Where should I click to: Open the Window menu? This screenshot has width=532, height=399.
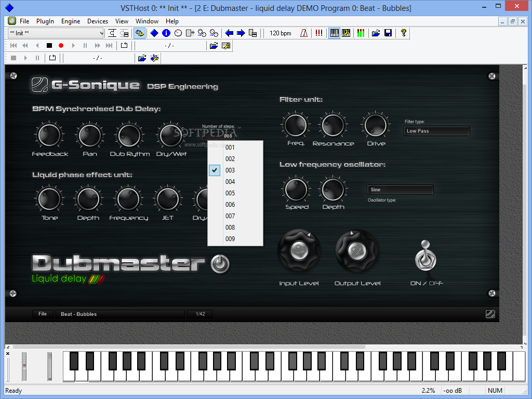(x=147, y=21)
